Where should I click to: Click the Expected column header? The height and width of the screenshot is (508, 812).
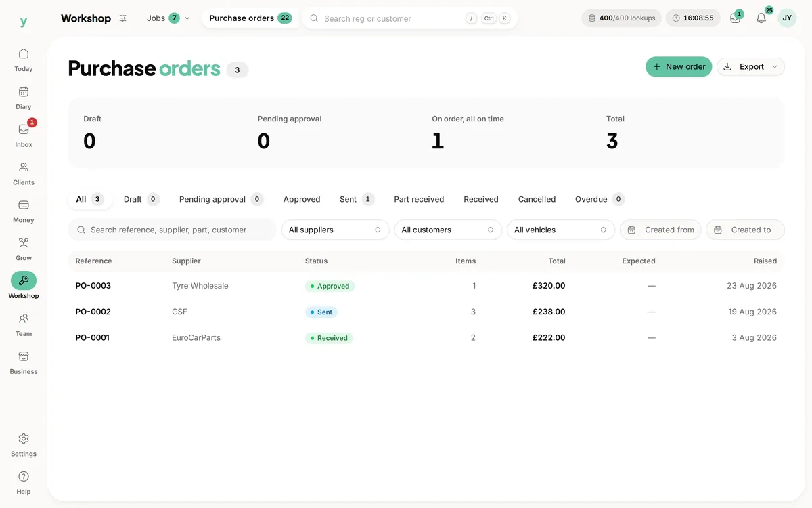[x=639, y=261]
